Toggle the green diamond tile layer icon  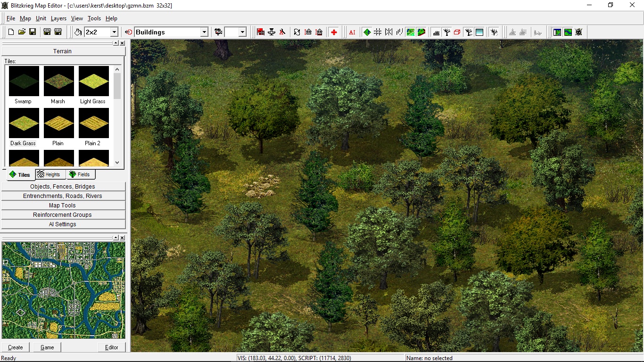[x=367, y=32]
